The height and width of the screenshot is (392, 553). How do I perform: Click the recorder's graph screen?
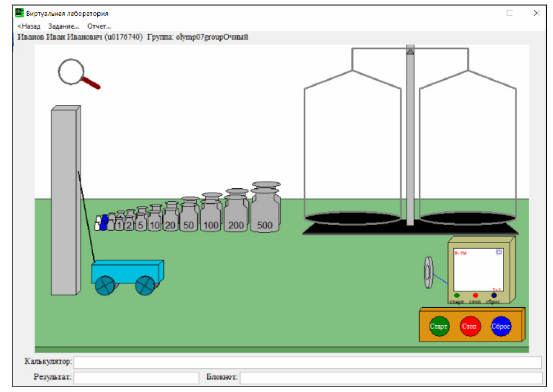pos(478,270)
